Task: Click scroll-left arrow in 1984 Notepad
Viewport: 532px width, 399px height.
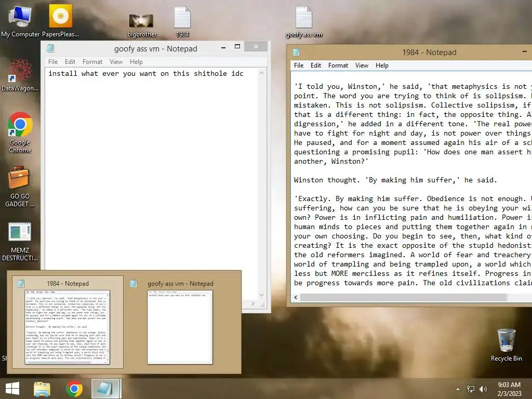Action: (x=296, y=298)
